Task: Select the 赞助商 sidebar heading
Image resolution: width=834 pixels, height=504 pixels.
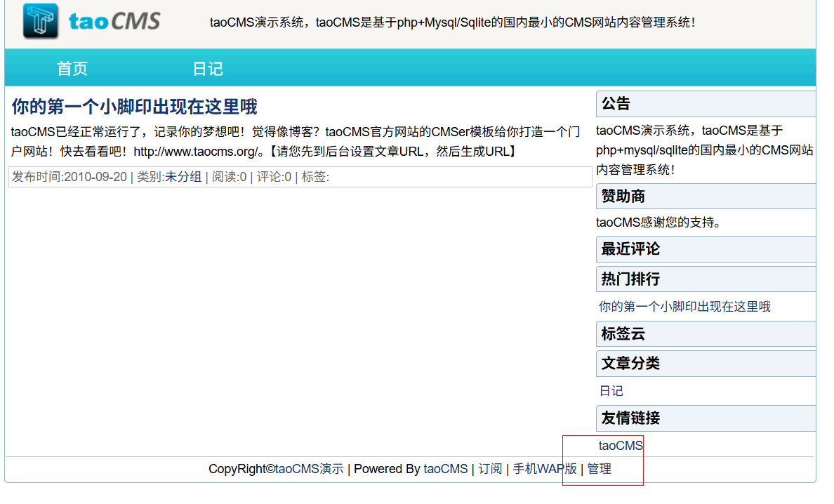Action: [x=623, y=197]
